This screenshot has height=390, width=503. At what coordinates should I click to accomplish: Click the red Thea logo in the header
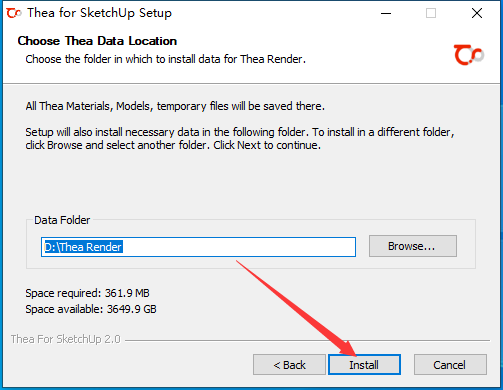tap(469, 55)
